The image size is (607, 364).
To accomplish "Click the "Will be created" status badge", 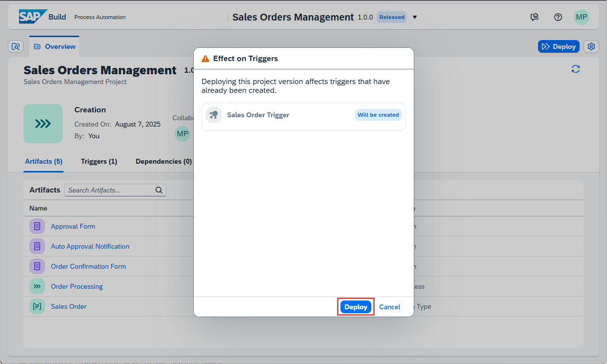I will click(378, 115).
